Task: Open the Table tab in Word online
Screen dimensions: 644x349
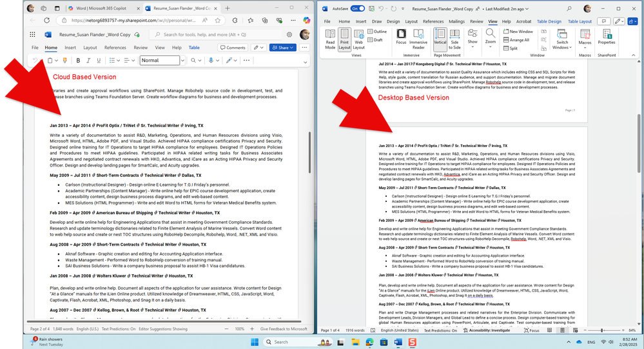Action: [194, 48]
